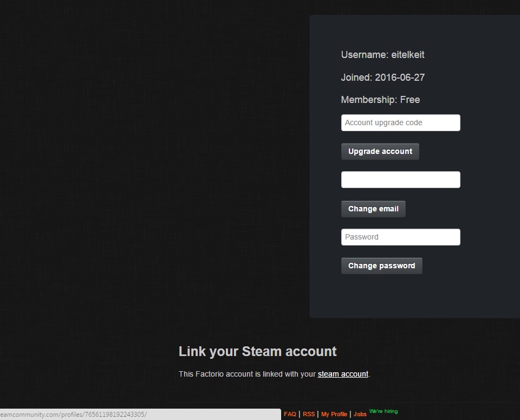
Task: Click the Membership: Free text
Action: tap(380, 100)
